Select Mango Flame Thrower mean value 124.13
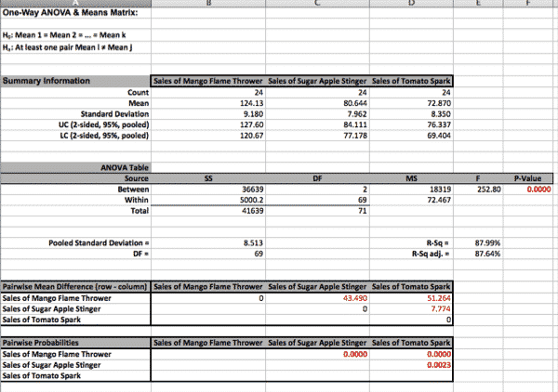This screenshot has height=392, width=558. tap(208, 103)
